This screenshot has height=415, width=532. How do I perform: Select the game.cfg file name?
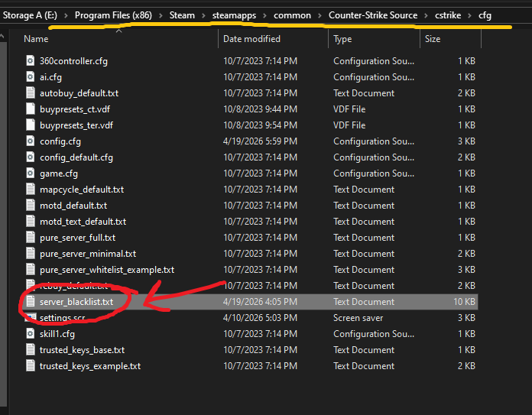59,173
